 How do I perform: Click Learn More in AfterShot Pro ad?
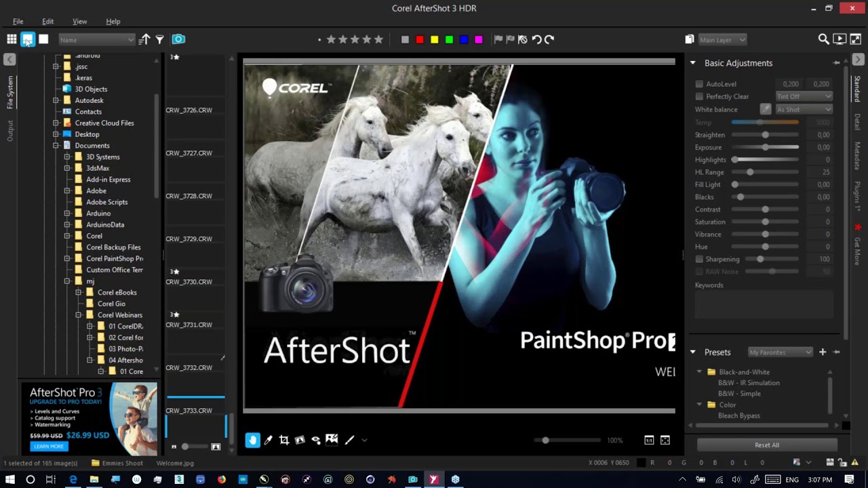point(49,446)
